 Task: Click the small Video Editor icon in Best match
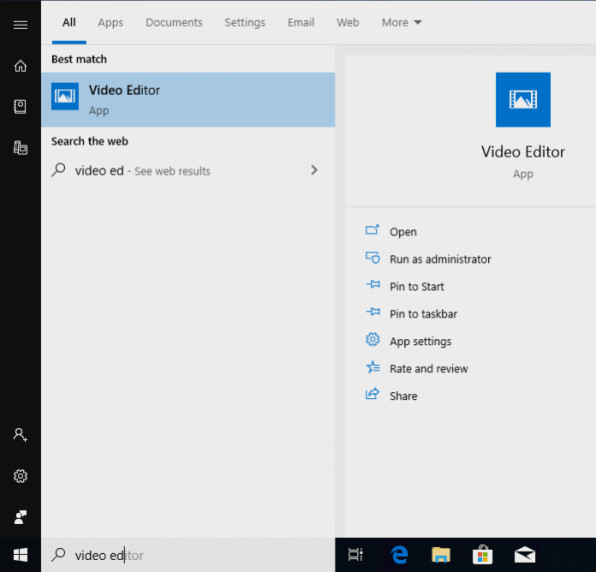click(65, 96)
